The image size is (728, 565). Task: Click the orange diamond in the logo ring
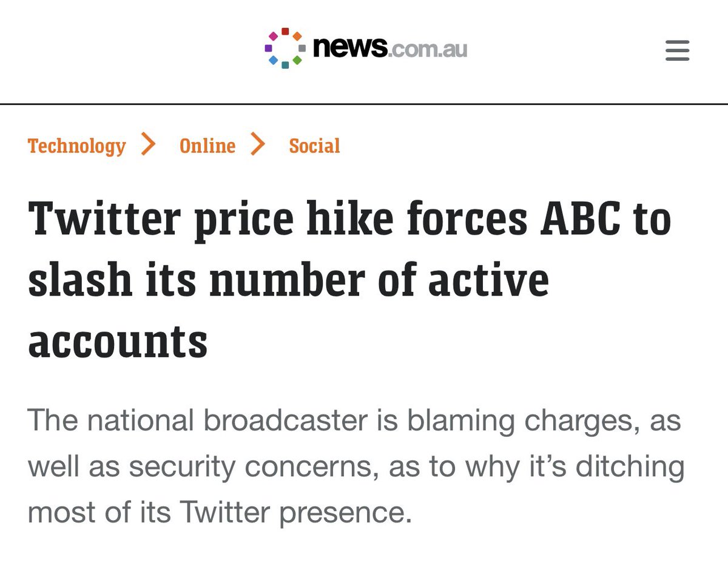(297, 36)
